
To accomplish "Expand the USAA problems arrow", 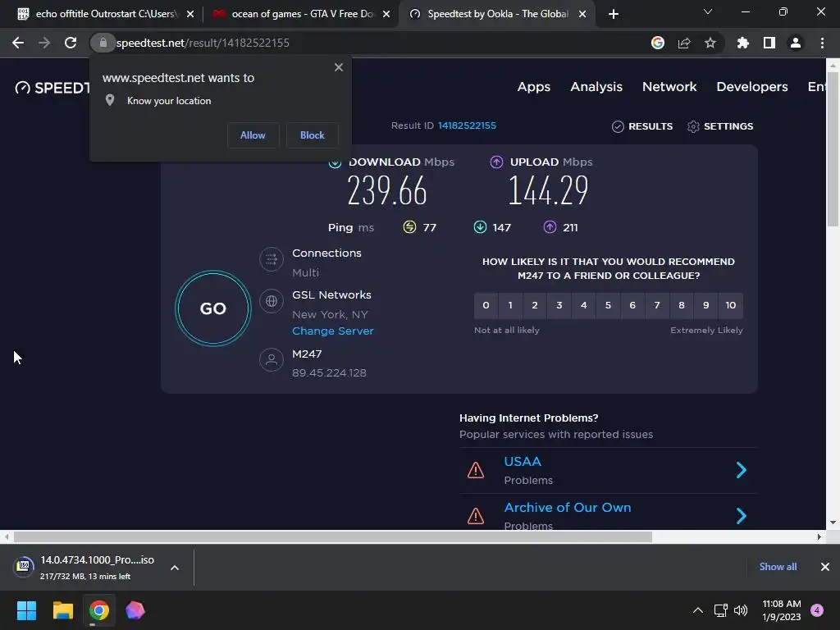I will point(742,470).
